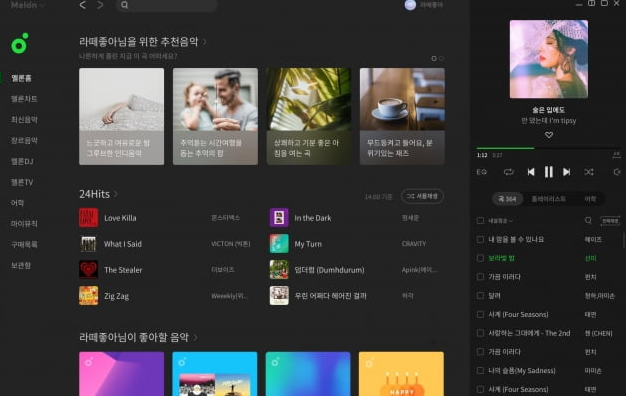Go forward with the right arrow
626x397 pixels.
coord(100,5)
